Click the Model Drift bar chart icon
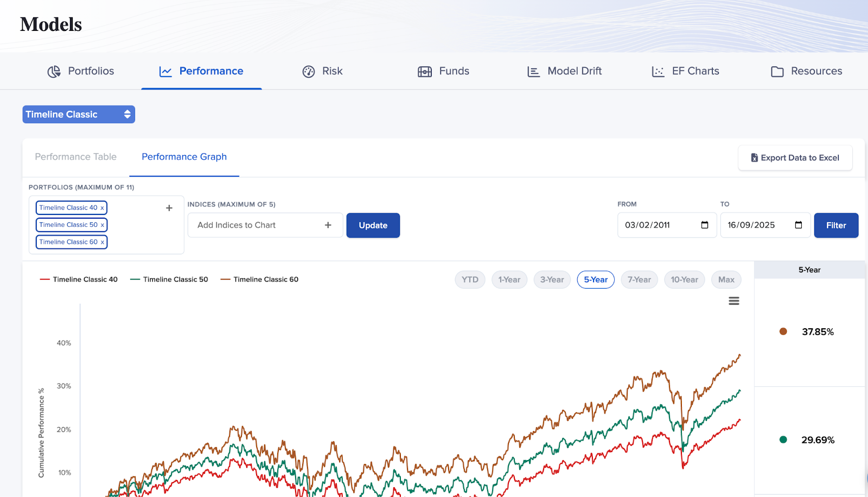This screenshot has width=868, height=497. [533, 72]
